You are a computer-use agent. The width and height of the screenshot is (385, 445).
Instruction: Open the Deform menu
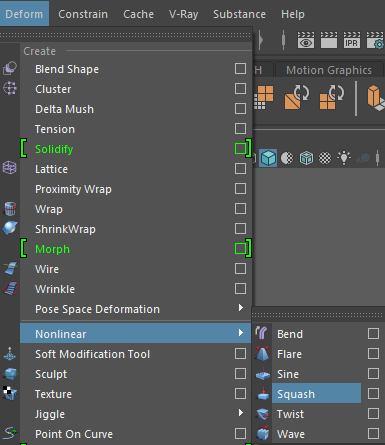pyautogui.click(x=24, y=14)
